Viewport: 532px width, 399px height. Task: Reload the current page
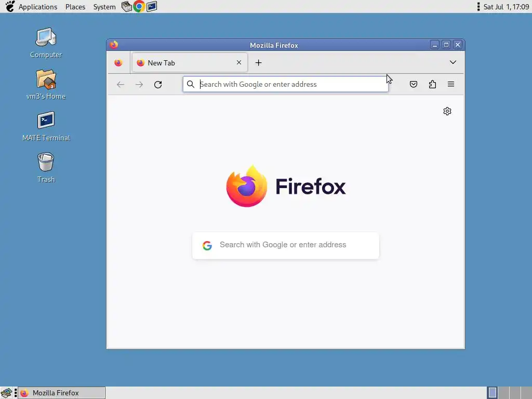(158, 85)
